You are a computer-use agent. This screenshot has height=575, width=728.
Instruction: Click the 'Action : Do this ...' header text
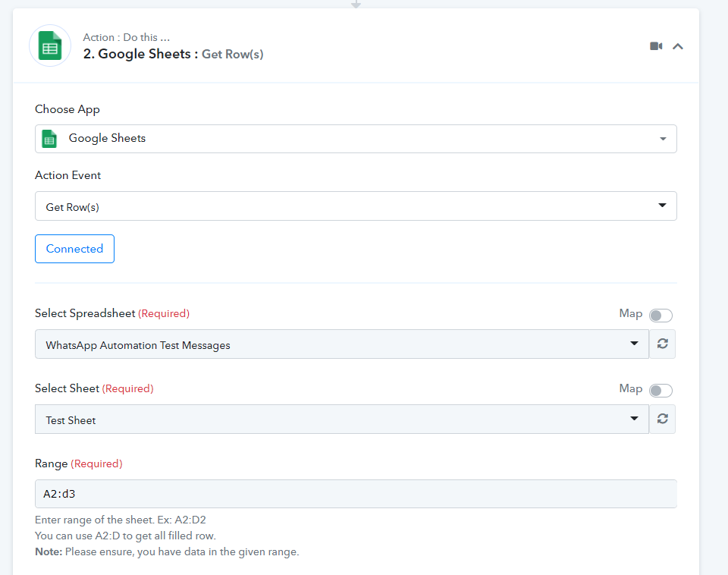pos(126,38)
